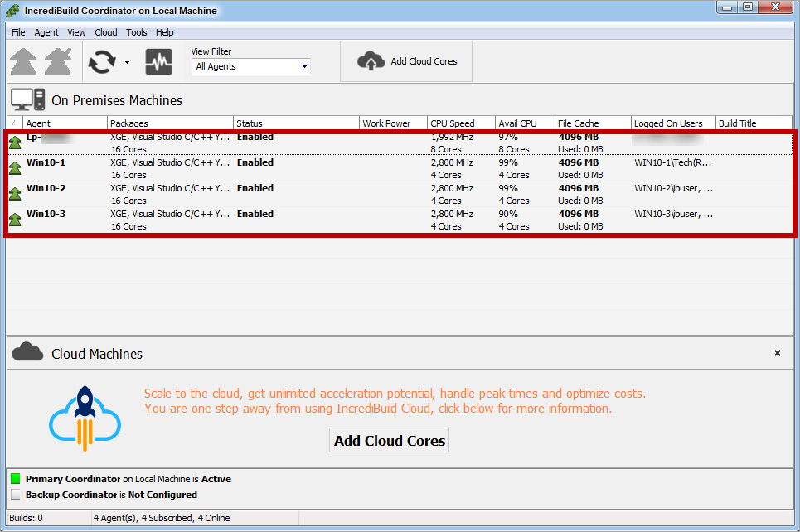
Task: Select the Win10-1 agent name
Action: [x=46, y=162]
